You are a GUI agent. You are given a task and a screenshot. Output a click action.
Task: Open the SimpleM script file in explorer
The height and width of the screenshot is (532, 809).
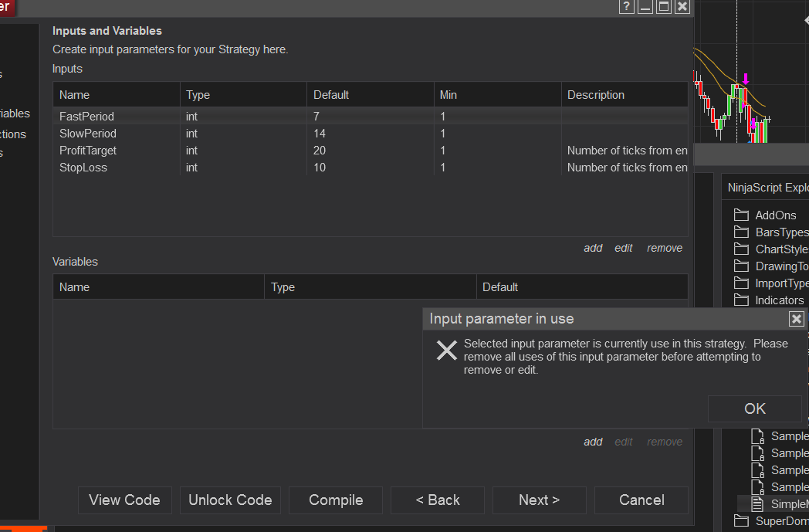pos(788,504)
